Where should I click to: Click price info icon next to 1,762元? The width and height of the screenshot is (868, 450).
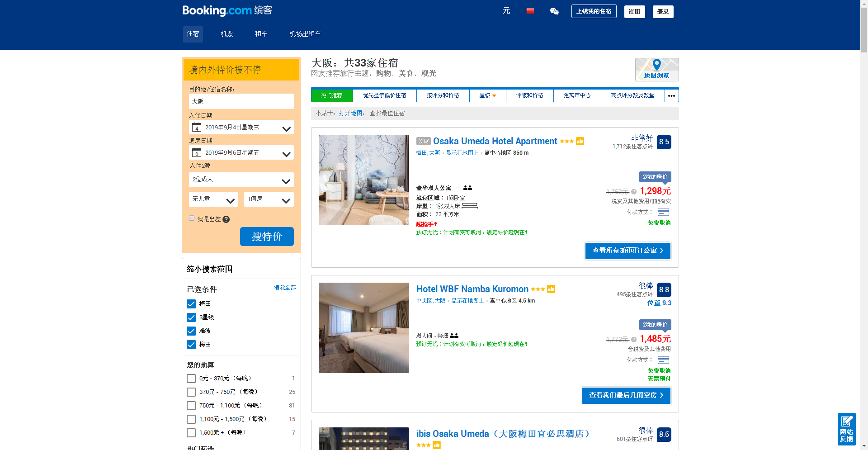(x=634, y=192)
